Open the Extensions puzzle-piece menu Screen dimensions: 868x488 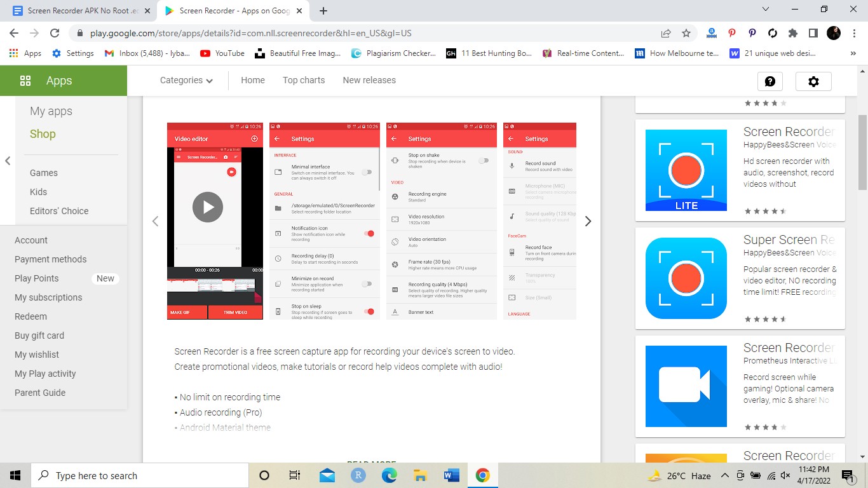tap(793, 33)
